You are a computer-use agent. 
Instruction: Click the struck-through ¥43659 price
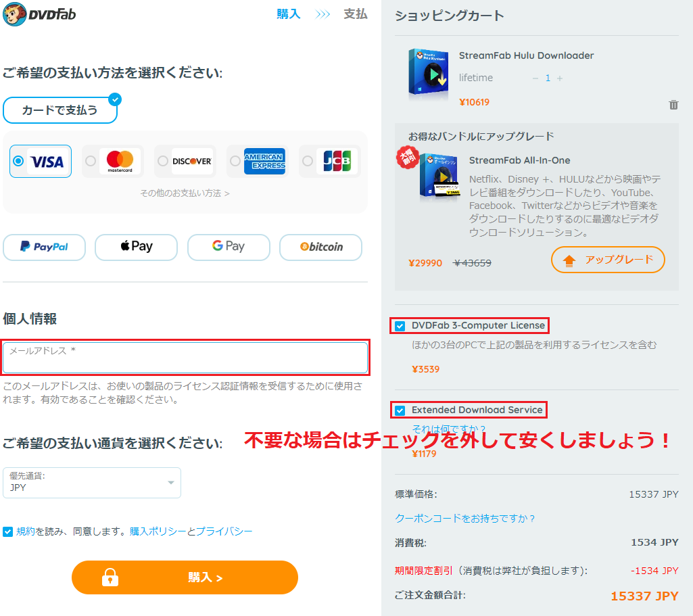coord(473,263)
